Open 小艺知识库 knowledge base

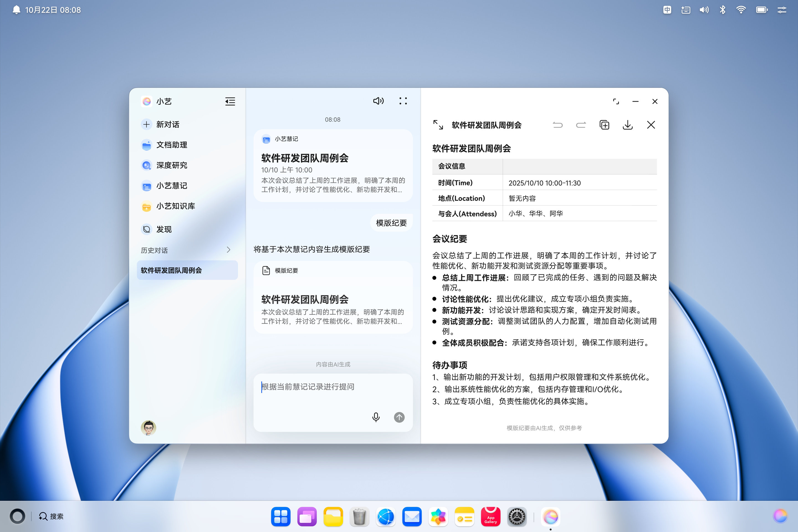tap(175, 206)
